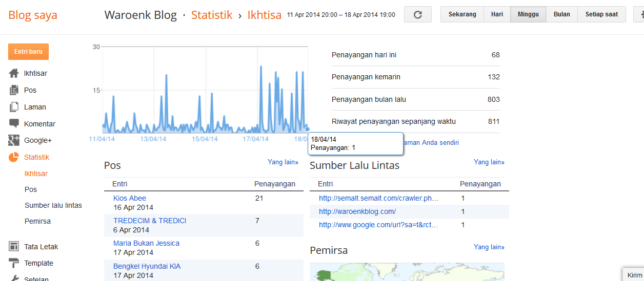This screenshot has height=281, width=644.
Task: Create a post with Entri baru
Action: [28, 52]
